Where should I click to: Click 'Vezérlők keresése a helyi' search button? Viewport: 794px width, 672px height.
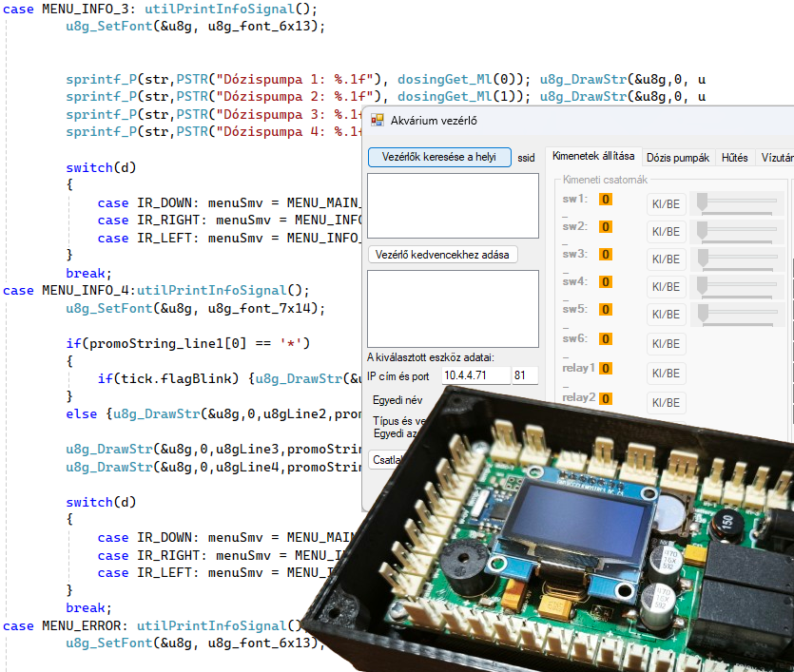tap(439, 157)
